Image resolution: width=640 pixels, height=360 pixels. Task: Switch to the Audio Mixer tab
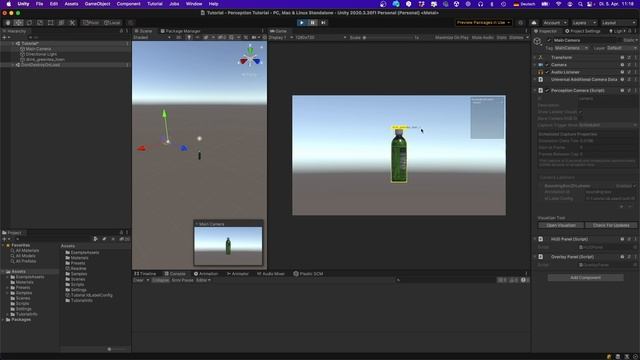(271, 274)
